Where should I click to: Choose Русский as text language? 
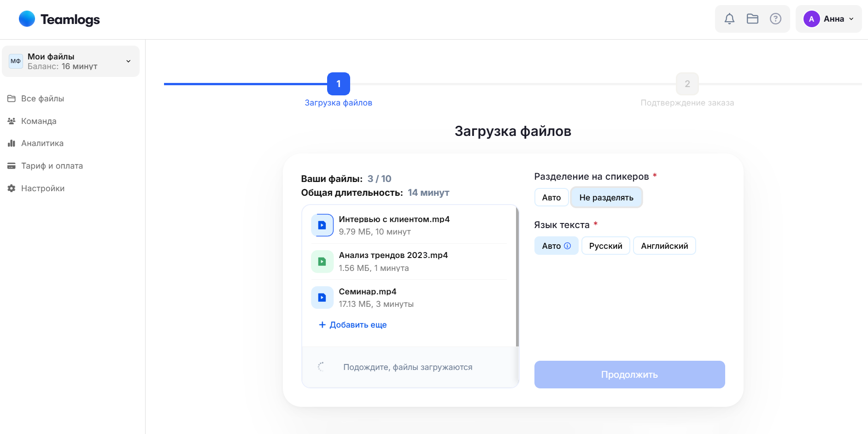click(605, 246)
